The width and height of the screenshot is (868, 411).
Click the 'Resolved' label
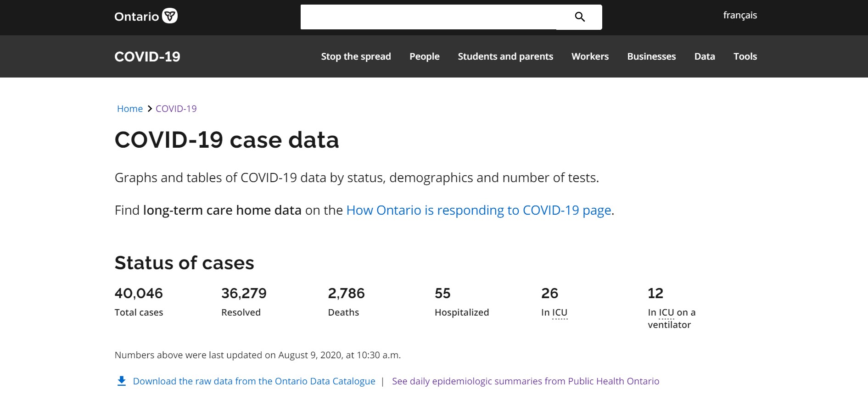[x=241, y=312]
